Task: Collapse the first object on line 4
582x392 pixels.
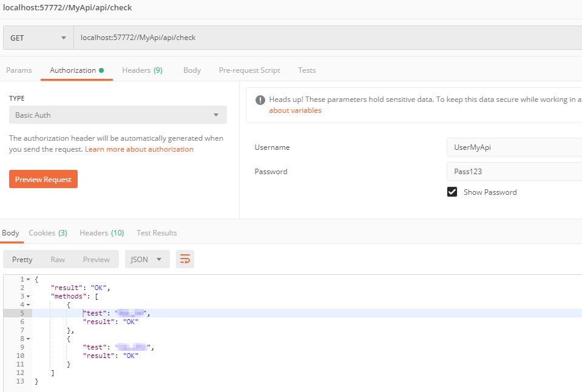Action: point(29,305)
